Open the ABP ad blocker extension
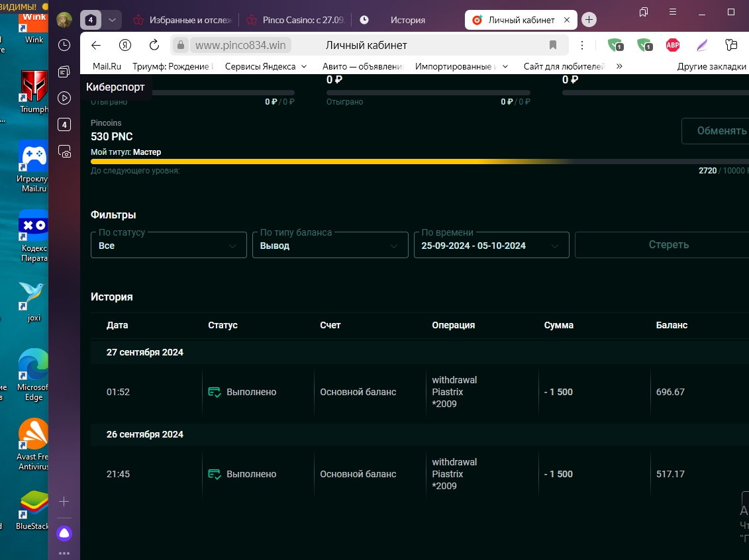The height and width of the screenshot is (560, 749). 673,46
